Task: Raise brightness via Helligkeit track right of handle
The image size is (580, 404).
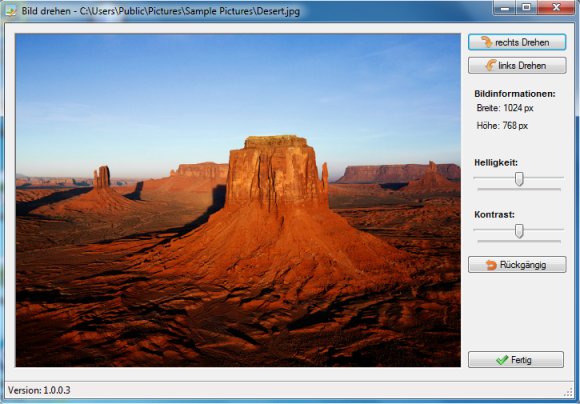Action: tap(543, 178)
